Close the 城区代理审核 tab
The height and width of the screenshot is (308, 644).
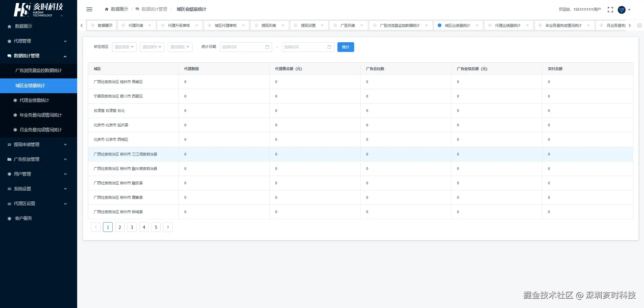point(243,25)
